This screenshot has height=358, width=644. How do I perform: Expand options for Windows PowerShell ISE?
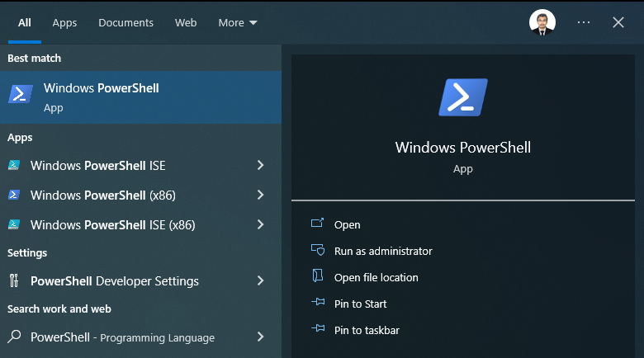pos(260,165)
